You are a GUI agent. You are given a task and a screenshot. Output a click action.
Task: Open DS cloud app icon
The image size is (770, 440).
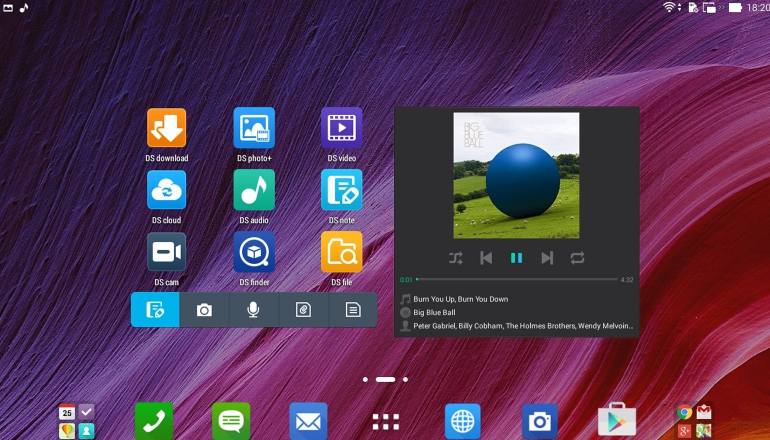167,190
